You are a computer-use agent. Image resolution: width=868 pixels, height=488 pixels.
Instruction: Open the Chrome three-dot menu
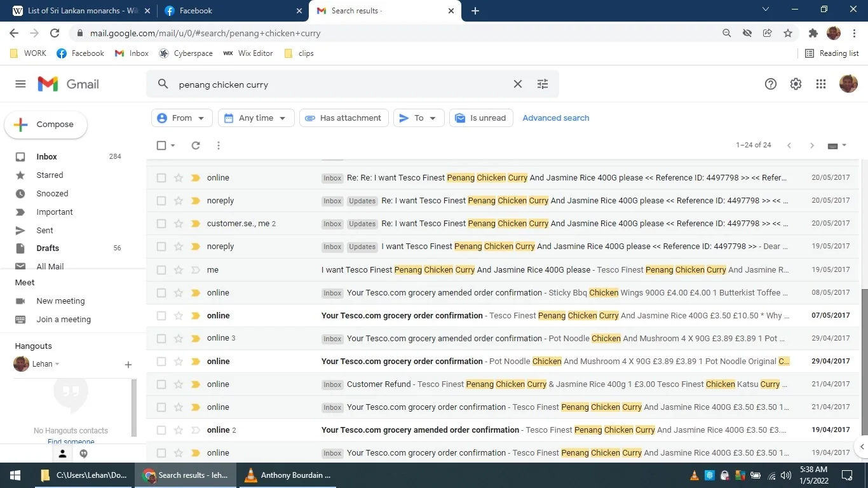[x=855, y=33]
